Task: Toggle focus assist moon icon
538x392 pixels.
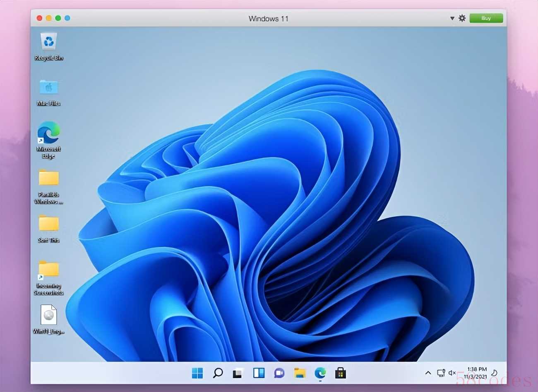Action: pos(494,373)
